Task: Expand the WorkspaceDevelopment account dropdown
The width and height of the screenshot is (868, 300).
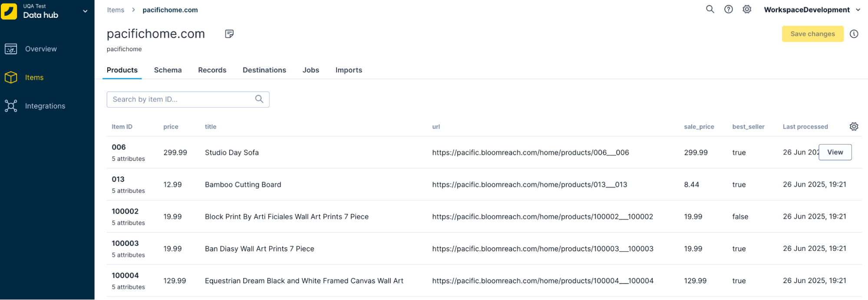Action: 812,10
